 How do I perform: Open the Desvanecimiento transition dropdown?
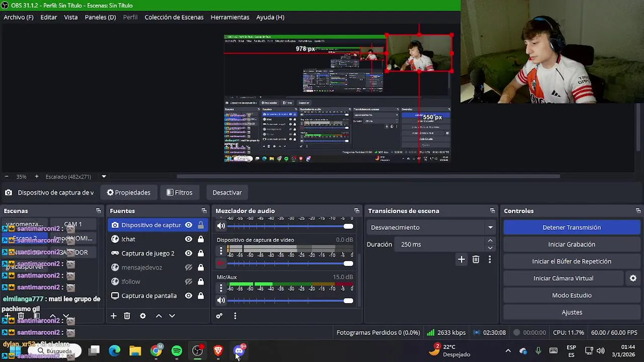pyautogui.click(x=432, y=227)
